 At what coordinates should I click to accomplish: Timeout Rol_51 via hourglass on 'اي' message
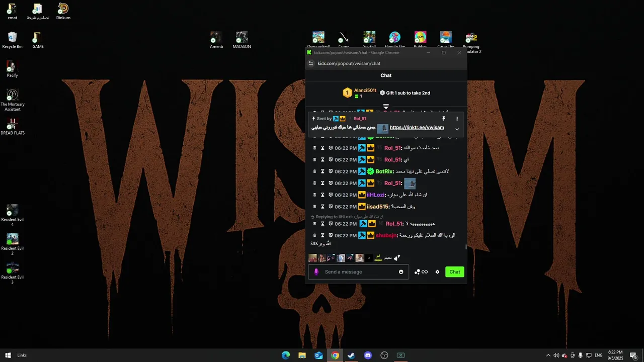[323, 160]
